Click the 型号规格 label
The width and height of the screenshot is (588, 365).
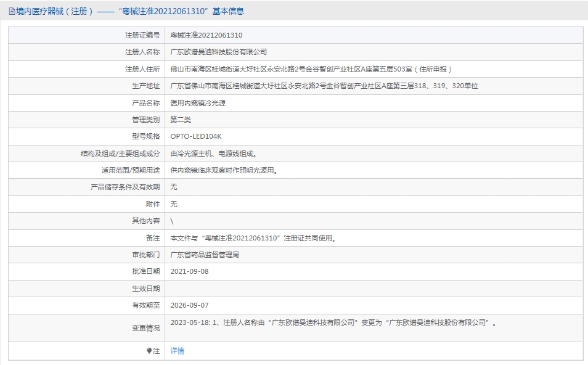point(146,136)
